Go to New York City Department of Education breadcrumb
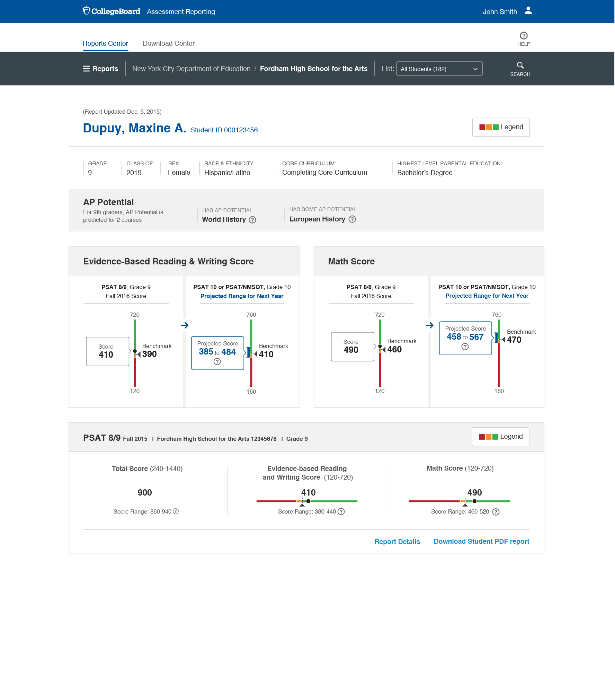615x700 pixels. (x=191, y=69)
